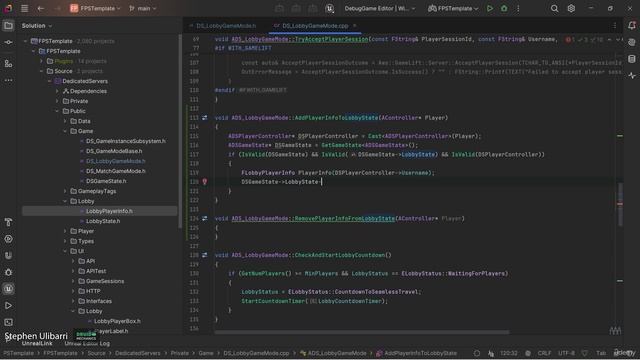
Task: Open the Commit tool window icon
Action: coord(8,42)
